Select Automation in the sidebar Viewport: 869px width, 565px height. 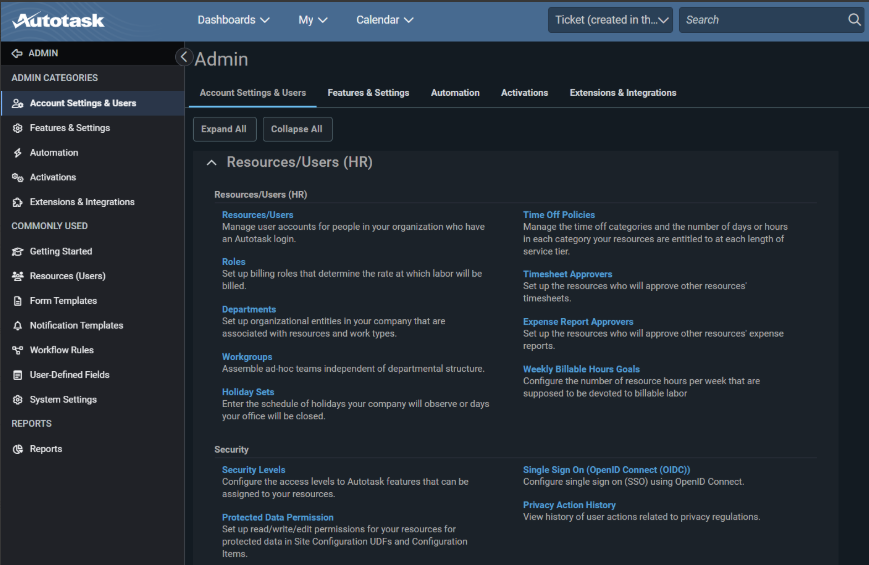tap(92, 152)
